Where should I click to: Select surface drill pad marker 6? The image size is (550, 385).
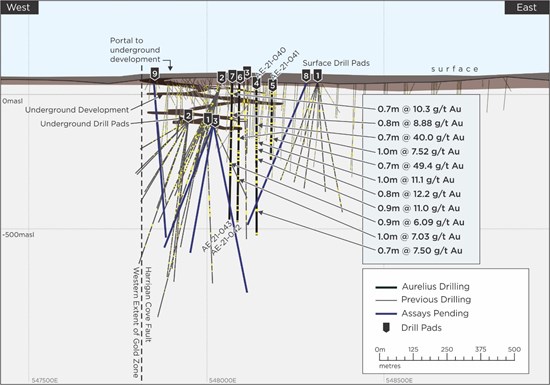pos(240,77)
